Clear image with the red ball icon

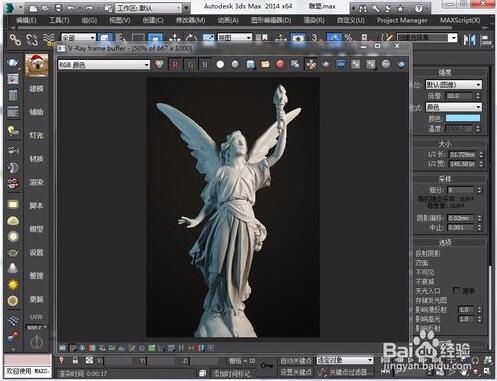point(280,64)
